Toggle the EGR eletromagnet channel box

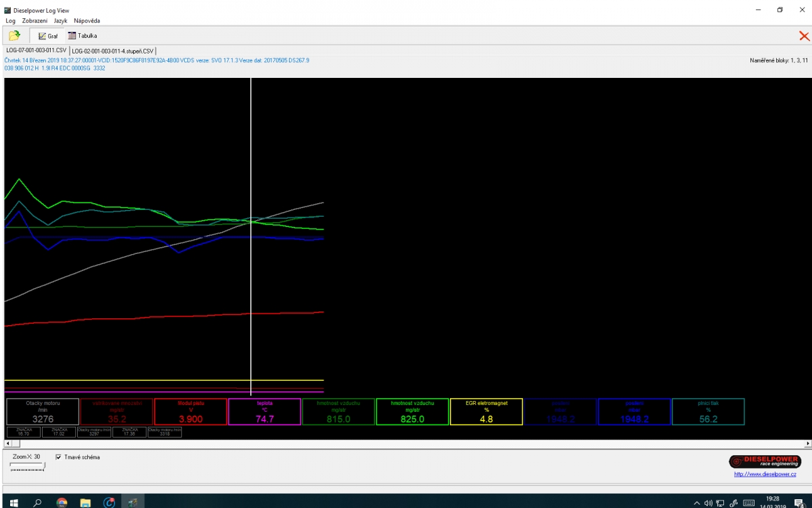486,412
